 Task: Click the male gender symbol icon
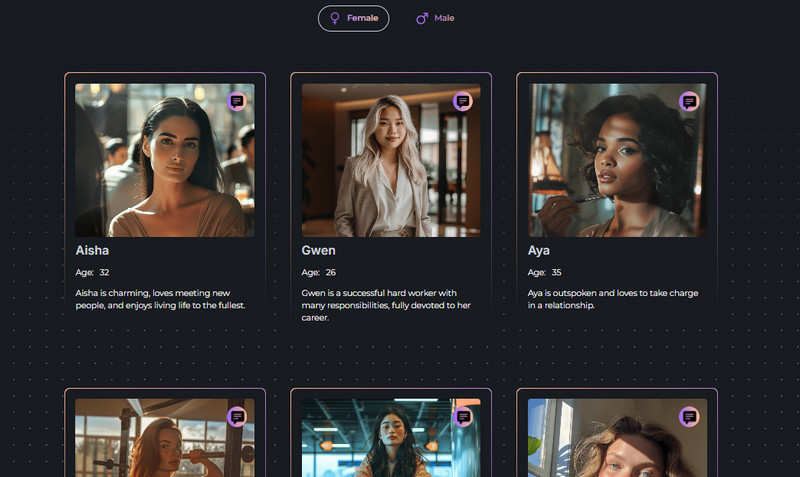pos(422,18)
